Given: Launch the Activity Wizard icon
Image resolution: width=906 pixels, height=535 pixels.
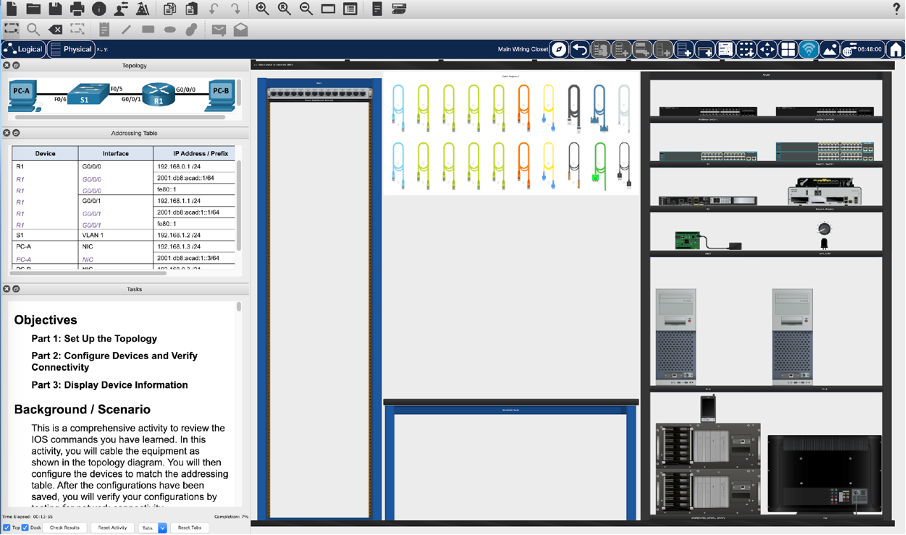Looking at the screenshot, I should 143,9.
